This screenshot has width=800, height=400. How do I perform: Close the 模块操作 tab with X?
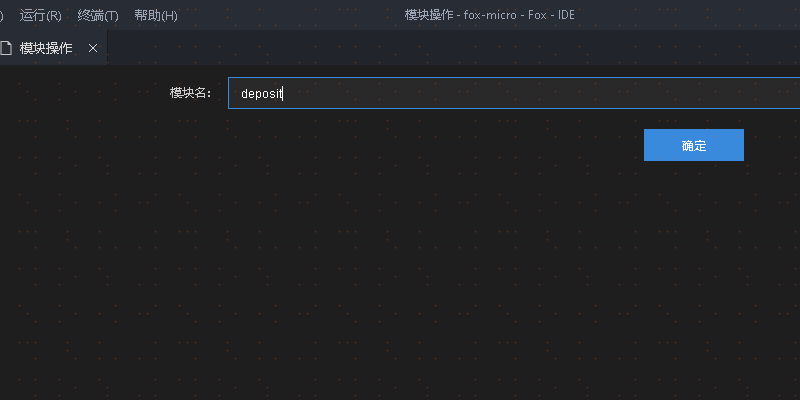click(x=93, y=48)
